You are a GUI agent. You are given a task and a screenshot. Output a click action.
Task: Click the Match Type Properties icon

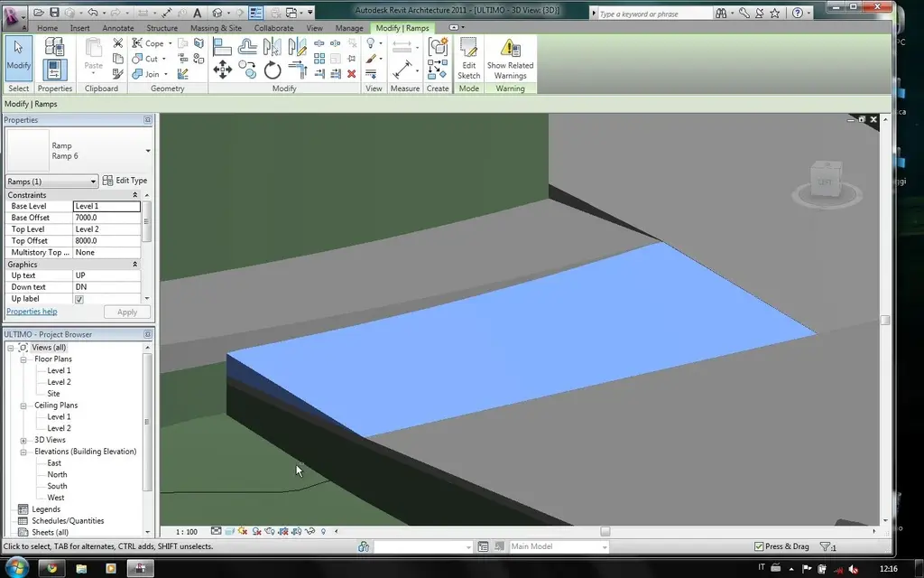(x=118, y=74)
